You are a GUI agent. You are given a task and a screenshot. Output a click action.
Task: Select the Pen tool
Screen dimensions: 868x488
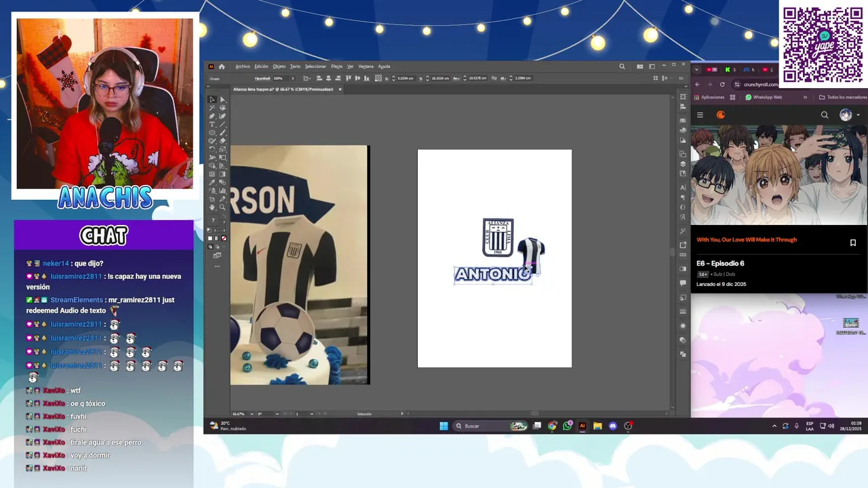(212, 116)
